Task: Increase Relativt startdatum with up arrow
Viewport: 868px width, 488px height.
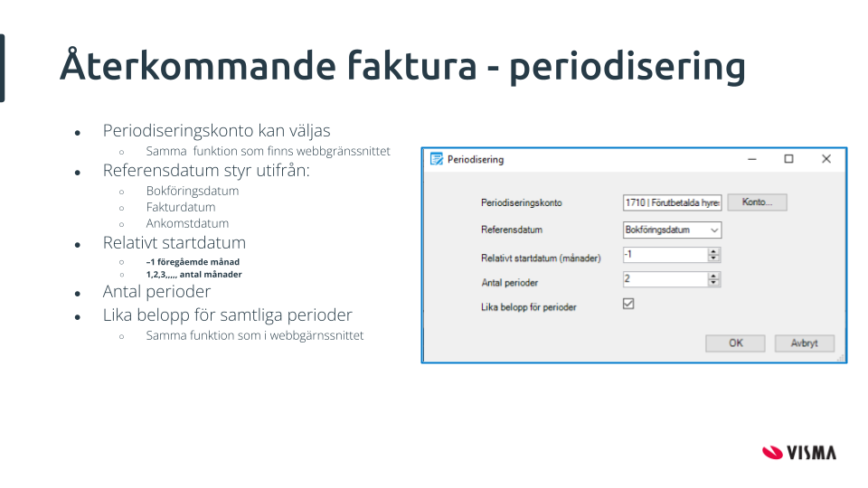Action: pyautogui.click(x=714, y=251)
